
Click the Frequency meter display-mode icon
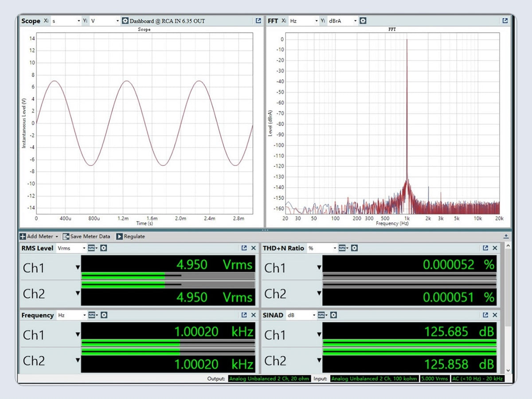click(x=92, y=315)
